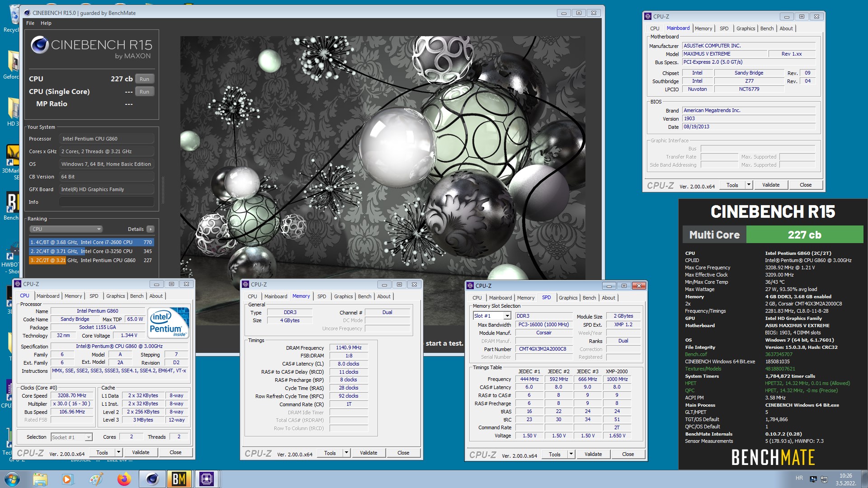
Task: Open the Paint palette icon in taskbar
Action: (95, 479)
